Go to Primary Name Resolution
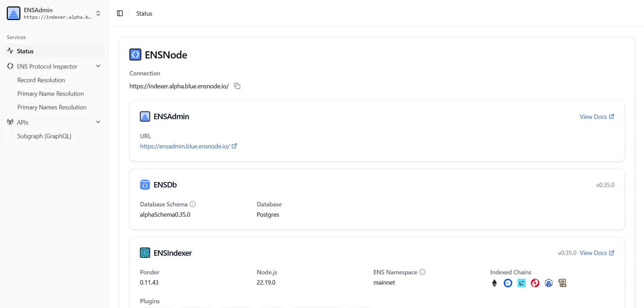This screenshot has height=308, width=644. pyautogui.click(x=51, y=94)
